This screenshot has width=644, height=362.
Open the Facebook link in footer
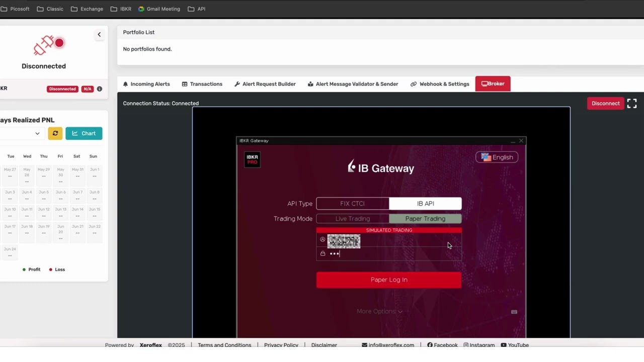click(442, 345)
